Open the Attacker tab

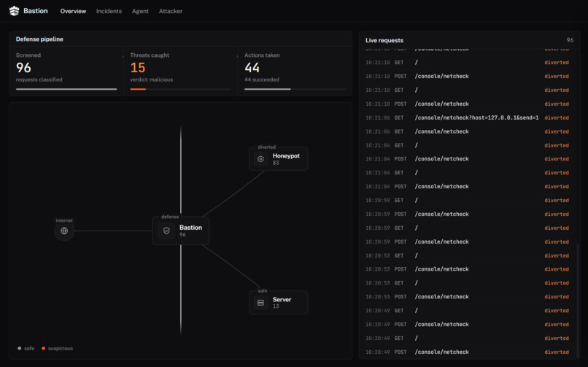coord(171,11)
